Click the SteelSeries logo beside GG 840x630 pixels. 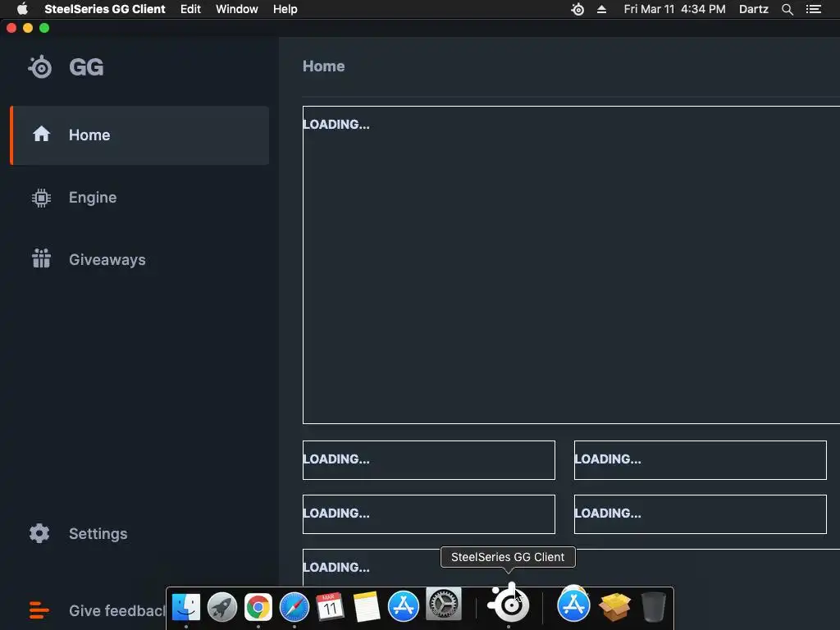[x=40, y=67]
